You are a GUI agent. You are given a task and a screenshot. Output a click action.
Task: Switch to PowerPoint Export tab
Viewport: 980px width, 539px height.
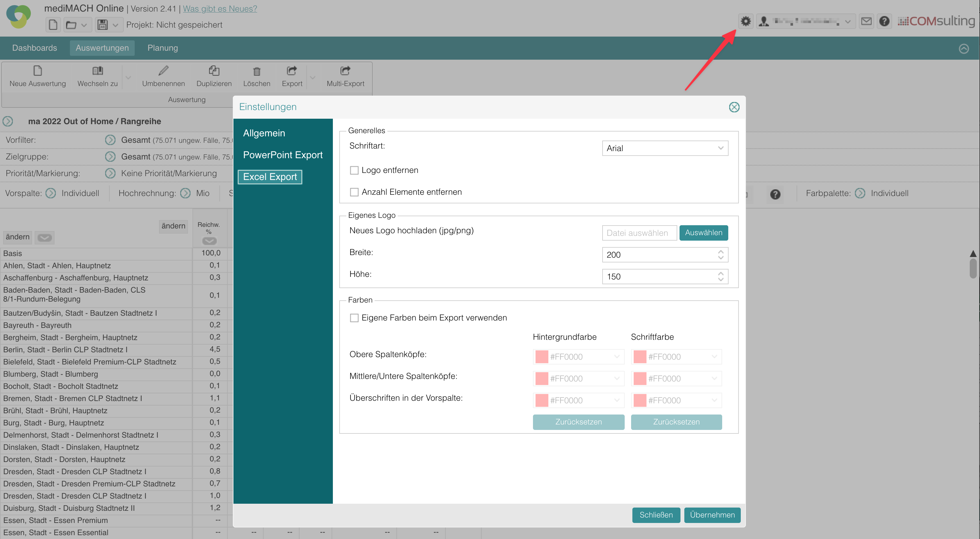tap(283, 155)
